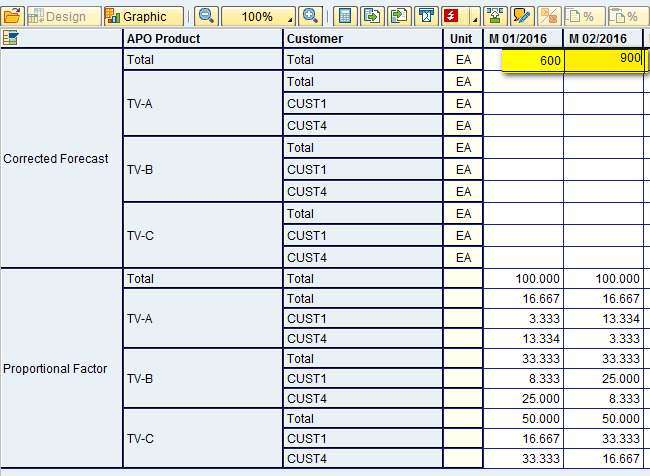Click the yellow cell containing 900

(x=603, y=60)
